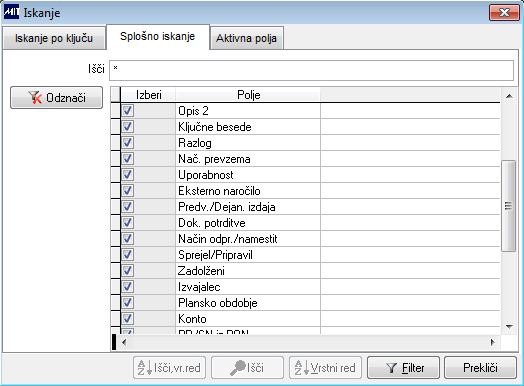Click the Izberi column header
524x386 pixels.
click(x=148, y=95)
